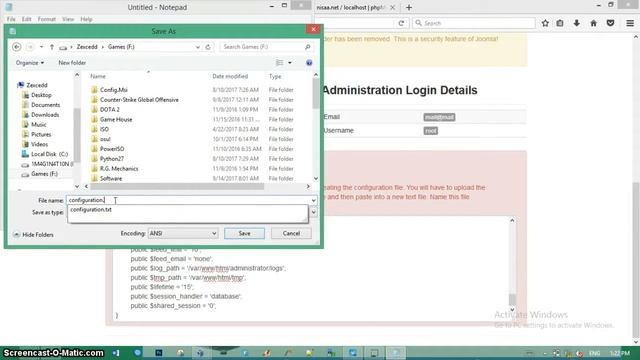
Task: Click the Save button
Action: coord(244,233)
